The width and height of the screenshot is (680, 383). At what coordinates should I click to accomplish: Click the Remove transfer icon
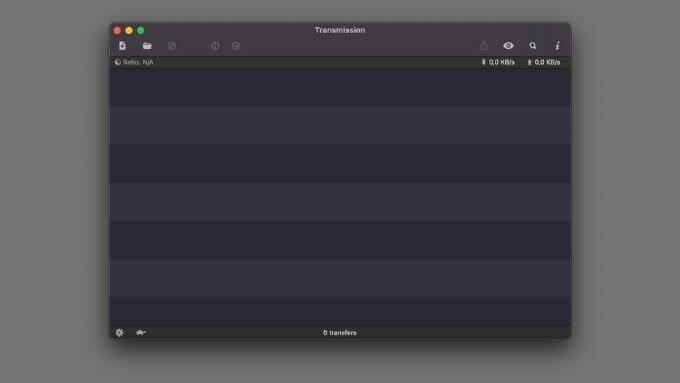pos(172,46)
